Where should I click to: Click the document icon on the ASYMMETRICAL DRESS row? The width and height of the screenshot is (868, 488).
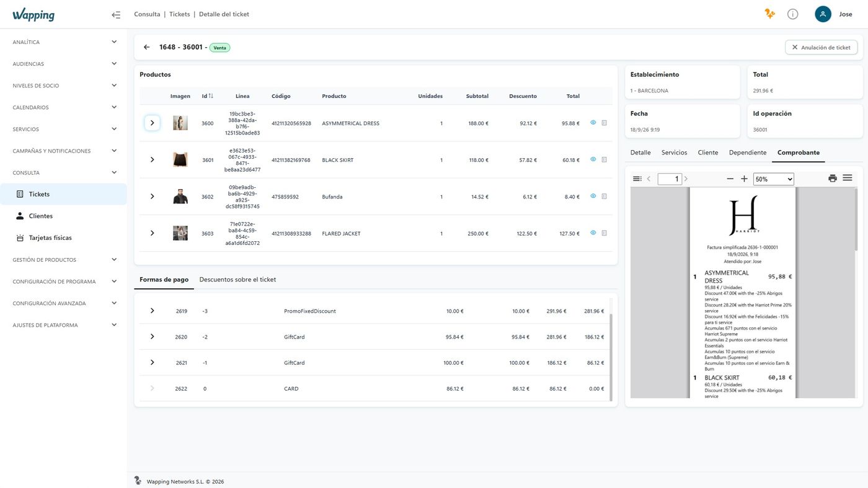(604, 123)
